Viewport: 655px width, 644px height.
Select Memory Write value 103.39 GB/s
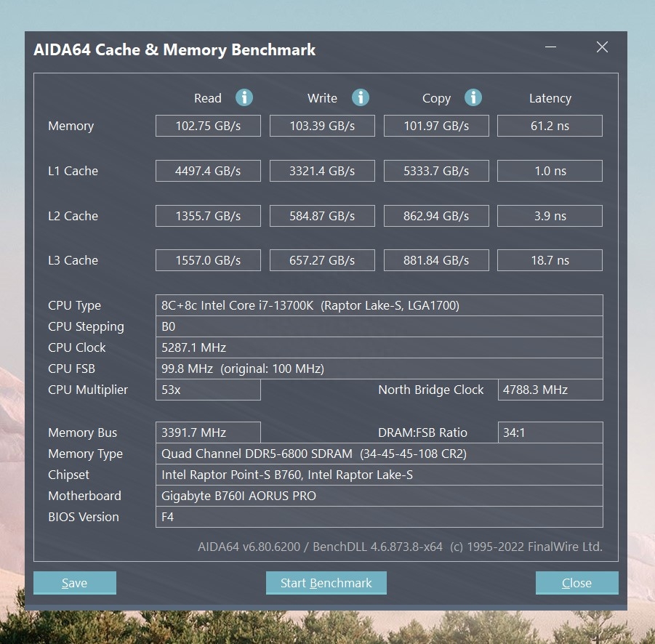322,126
